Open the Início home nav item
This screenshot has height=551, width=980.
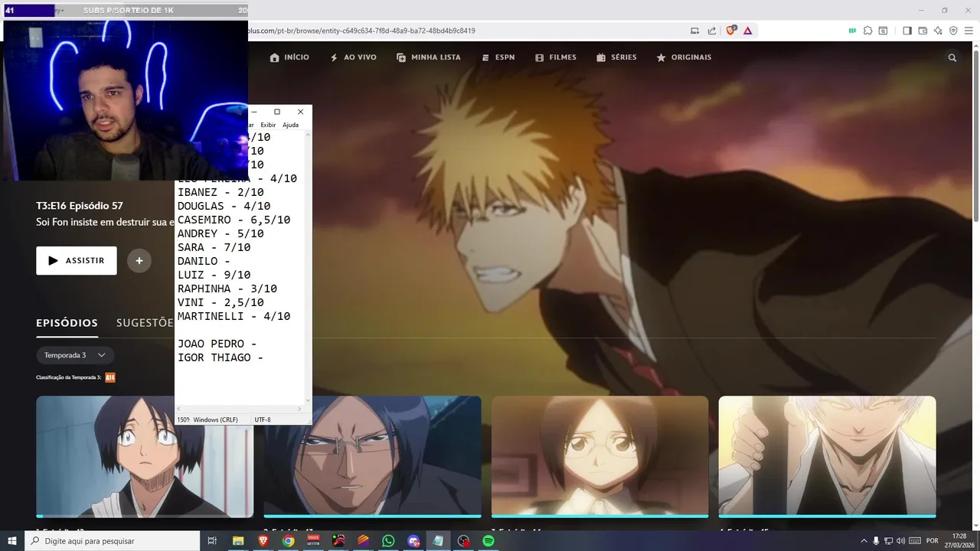click(289, 57)
